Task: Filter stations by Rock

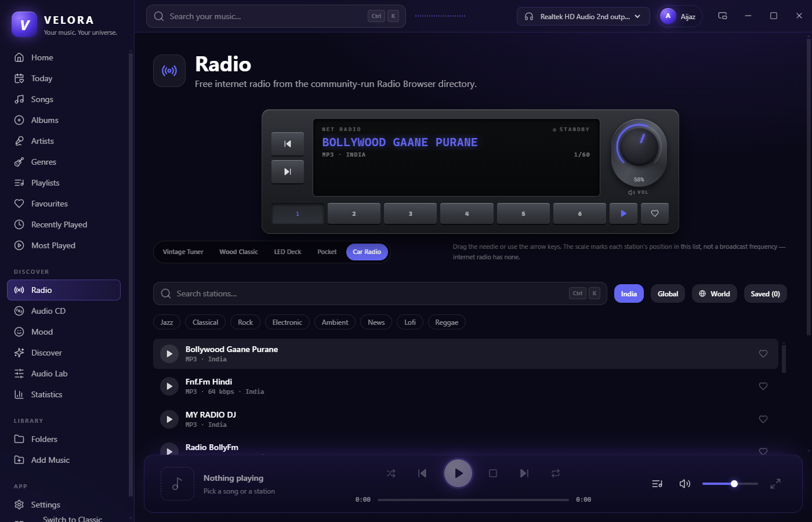Action: click(245, 322)
